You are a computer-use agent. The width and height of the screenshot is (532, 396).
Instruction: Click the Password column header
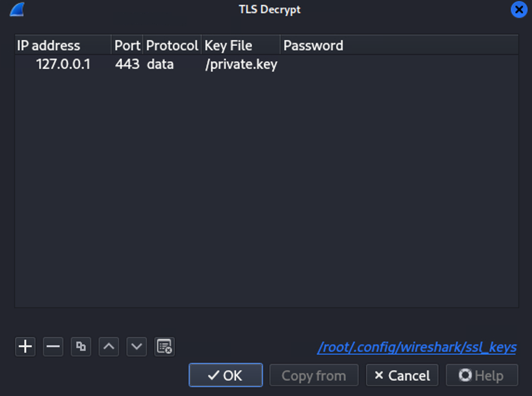(399, 45)
